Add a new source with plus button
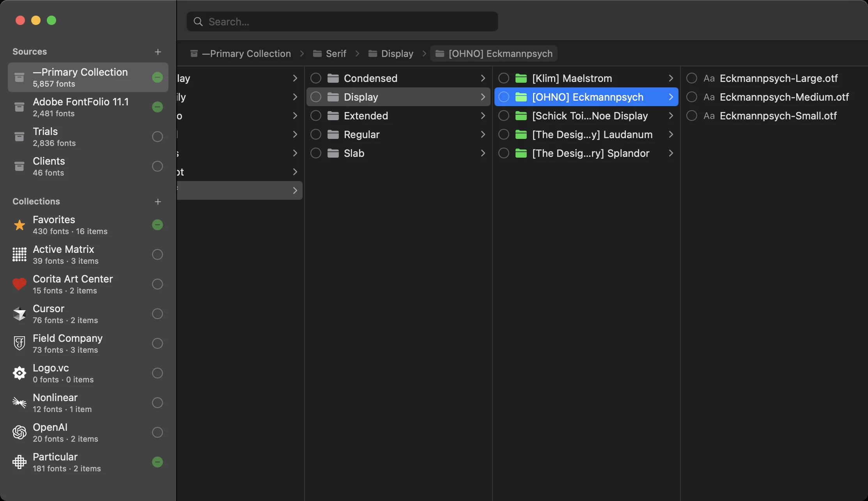Viewport: 868px width, 501px height. tap(158, 52)
